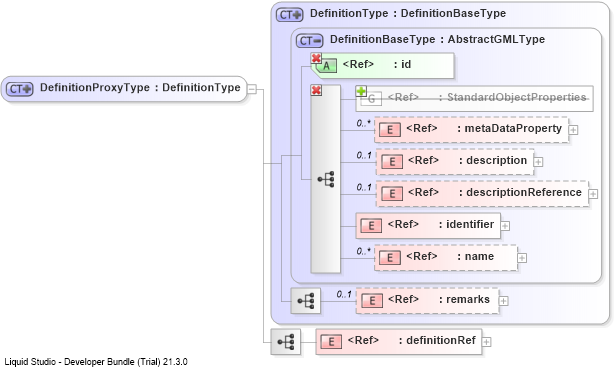Click the CT icon of DefinitionBaseType
Screen dimensions: 614x367
[x=309, y=41]
